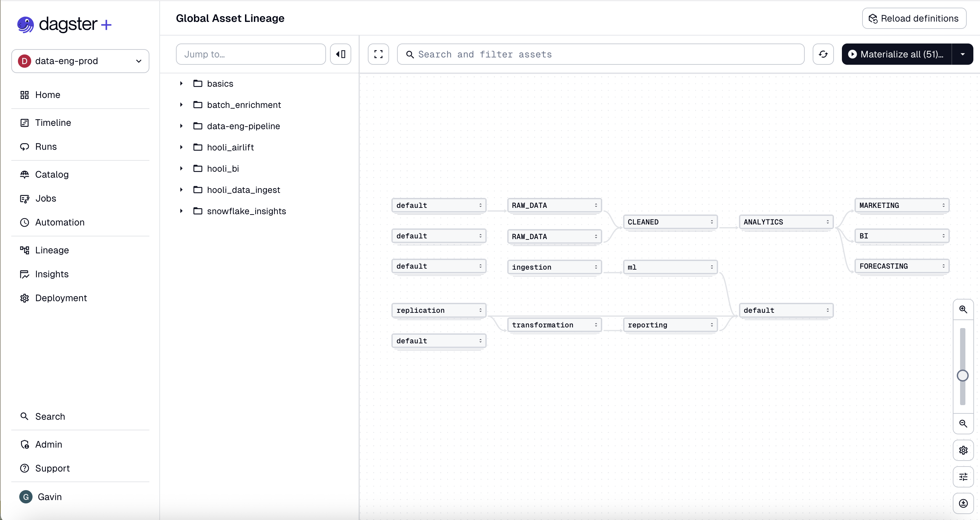
Task: Collapse the left asset tree panel
Action: [x=341, y=54]
